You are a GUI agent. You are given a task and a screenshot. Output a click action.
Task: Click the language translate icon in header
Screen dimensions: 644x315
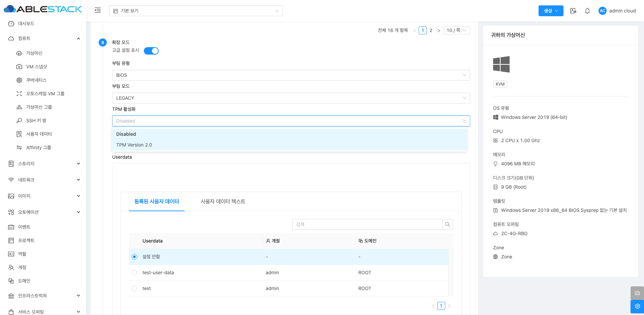click(x=573, y=11)
